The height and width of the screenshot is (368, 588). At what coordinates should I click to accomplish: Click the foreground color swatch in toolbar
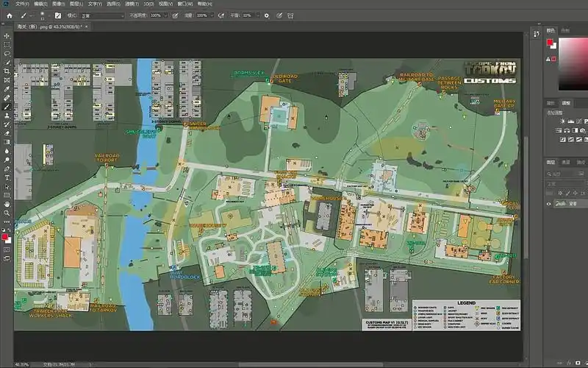coord(5,237)
